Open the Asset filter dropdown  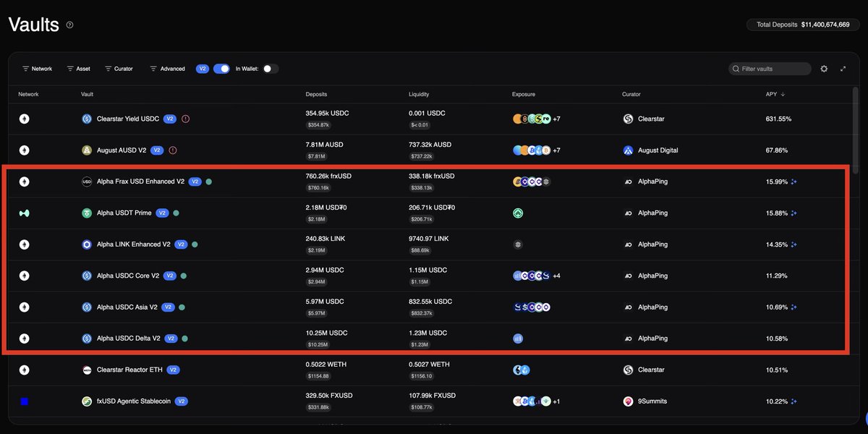click(x=78, y=69)
